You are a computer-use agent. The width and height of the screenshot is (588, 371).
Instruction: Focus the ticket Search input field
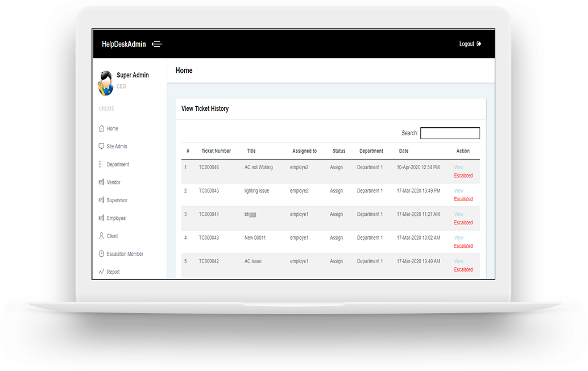click(x=449, y=133)
